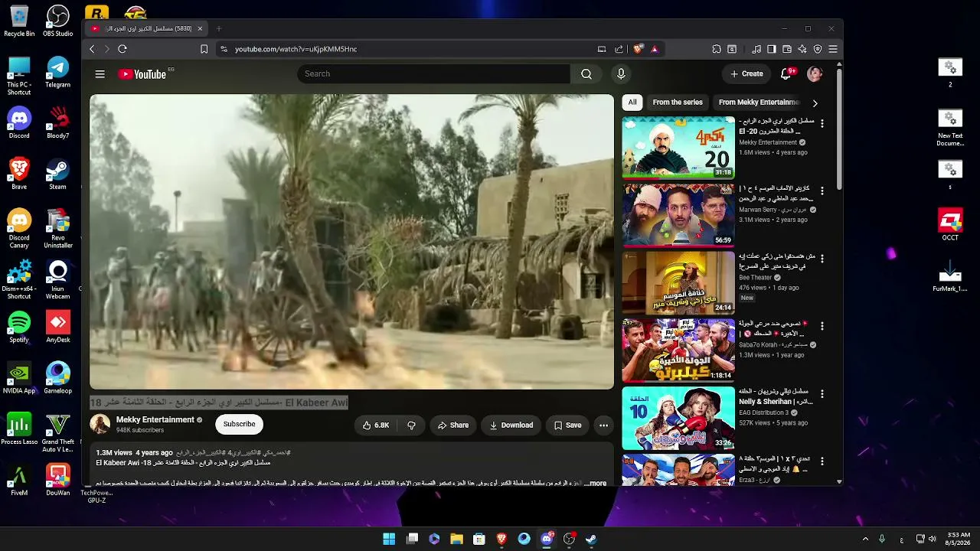Save the video to a playlist
The image size is (980, 551).
pyautogui.click(x=567, y=425)
